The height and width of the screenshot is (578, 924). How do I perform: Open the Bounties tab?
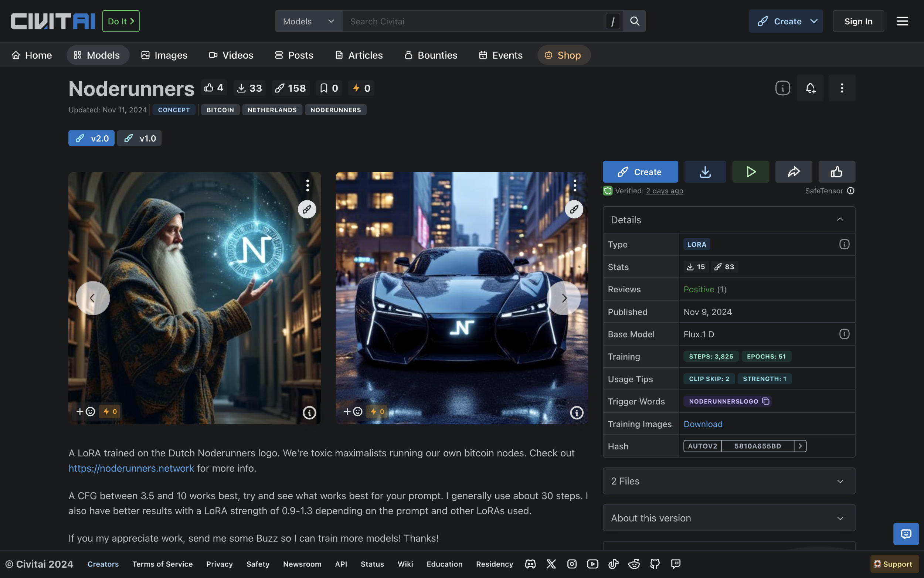pyautogui.click(x=431, y=55)
